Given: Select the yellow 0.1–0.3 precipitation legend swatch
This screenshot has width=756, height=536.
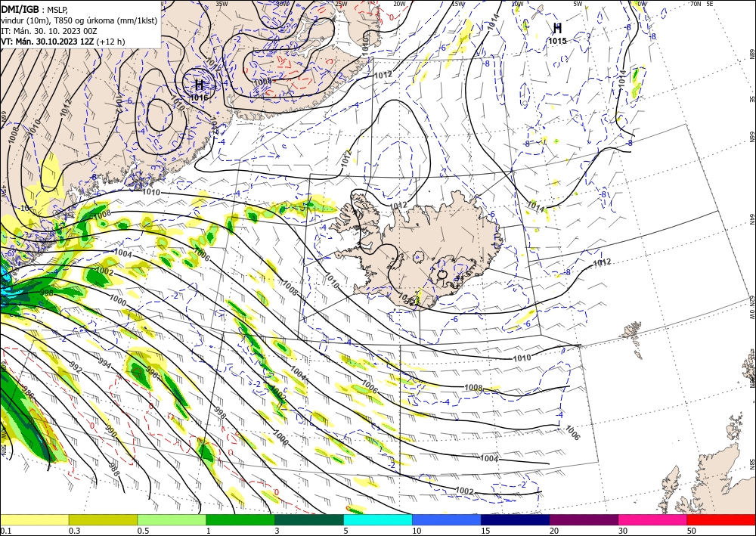Looking at the screenshot, I should pyautogui.click(x=34, y=519).
